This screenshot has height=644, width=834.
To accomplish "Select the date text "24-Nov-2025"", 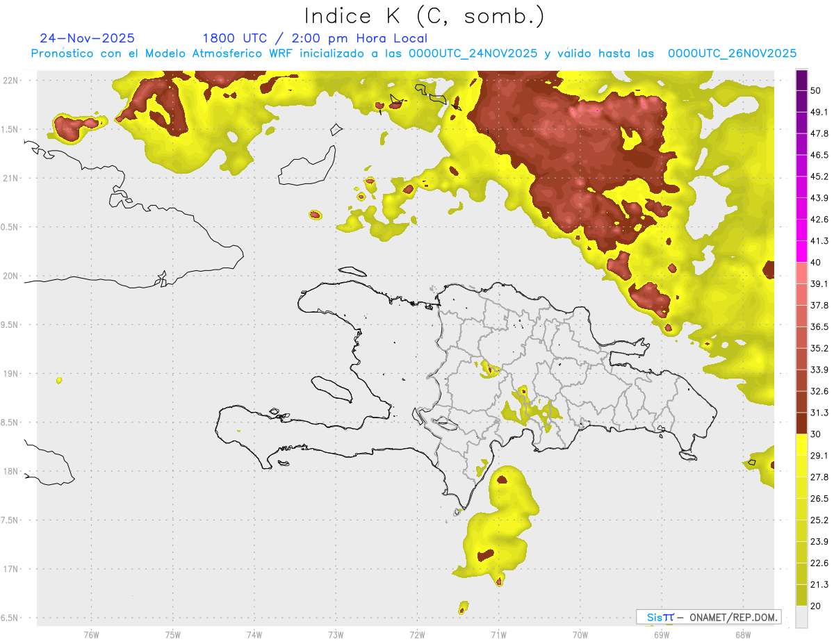I will pos(88,38).
